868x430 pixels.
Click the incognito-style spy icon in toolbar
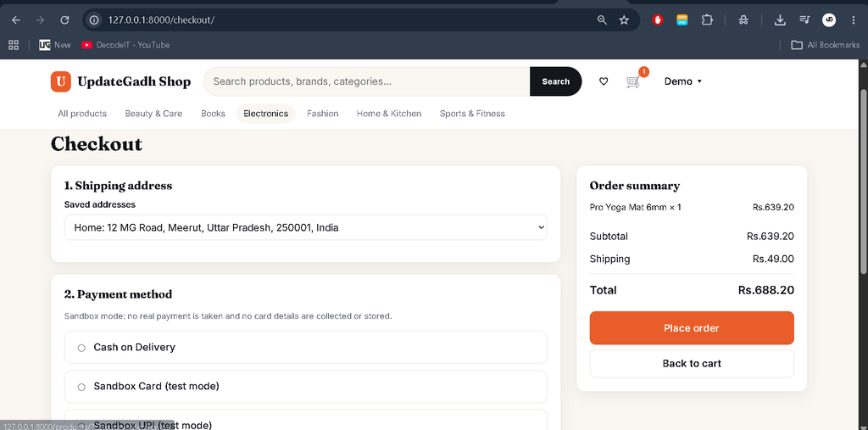743,20
